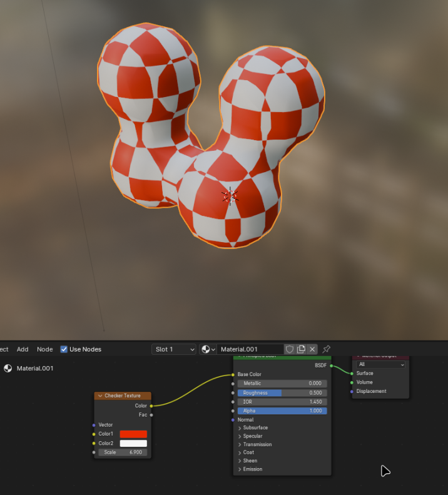The image size is (448, 495).
Task: Click the Scale 6.900 field
Action: tap(123, 452)
